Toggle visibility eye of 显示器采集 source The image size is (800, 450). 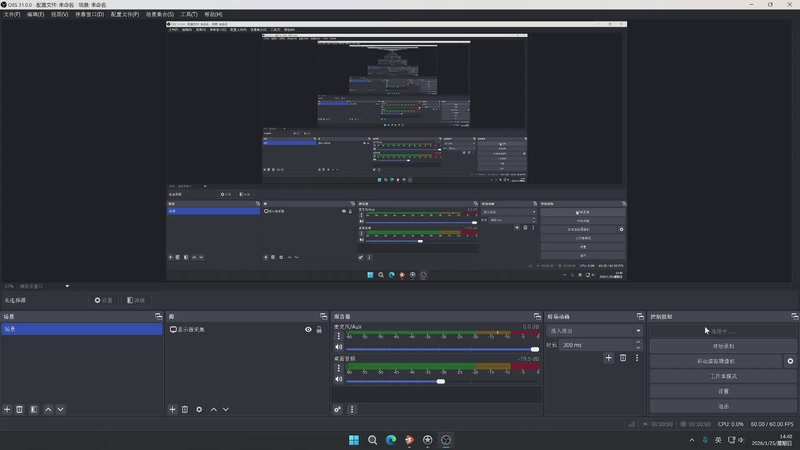(308, 330)
